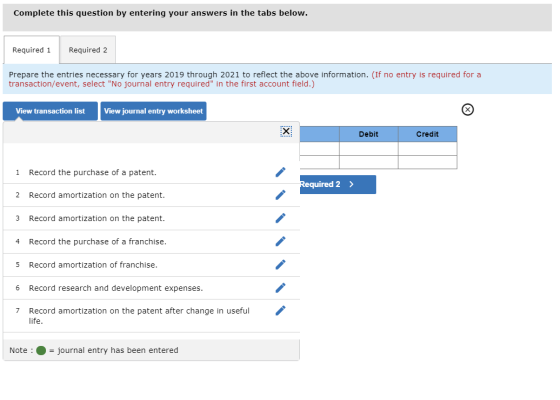This screenshot has height=400, width=560.
Task: Edit research and development expenses entry
Action: point(280,288)
